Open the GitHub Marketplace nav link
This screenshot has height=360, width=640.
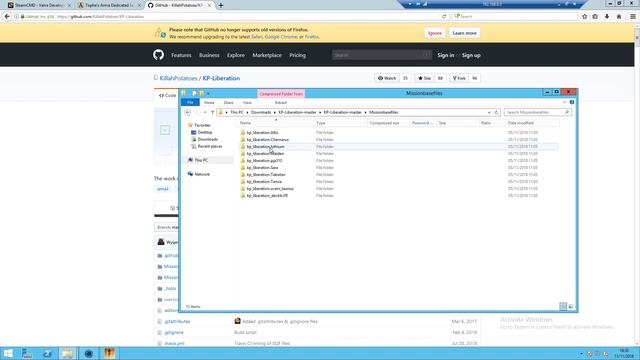[267, 55]
